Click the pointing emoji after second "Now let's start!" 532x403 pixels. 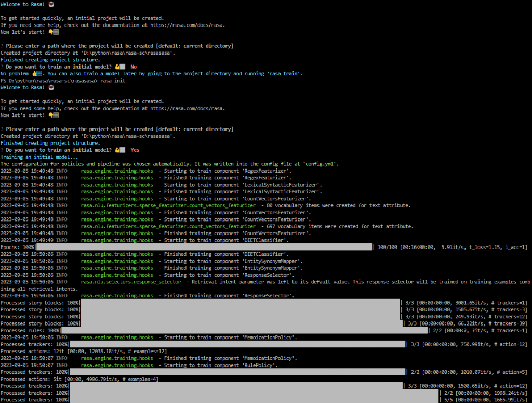tap(52, 115)
